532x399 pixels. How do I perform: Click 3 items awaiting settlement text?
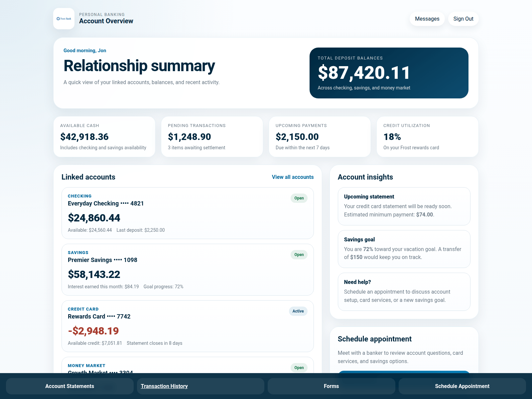[197, 148]
